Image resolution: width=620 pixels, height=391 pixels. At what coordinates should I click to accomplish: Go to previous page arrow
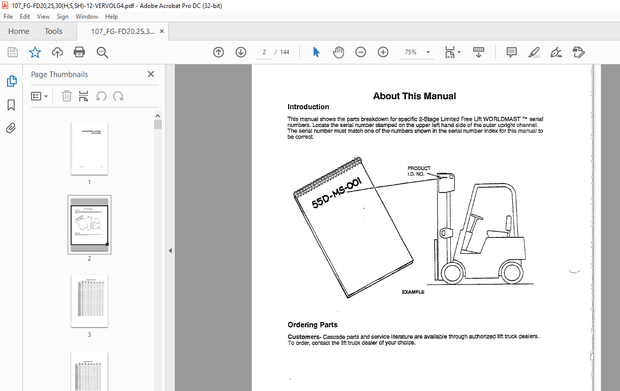tap(218, 52)
